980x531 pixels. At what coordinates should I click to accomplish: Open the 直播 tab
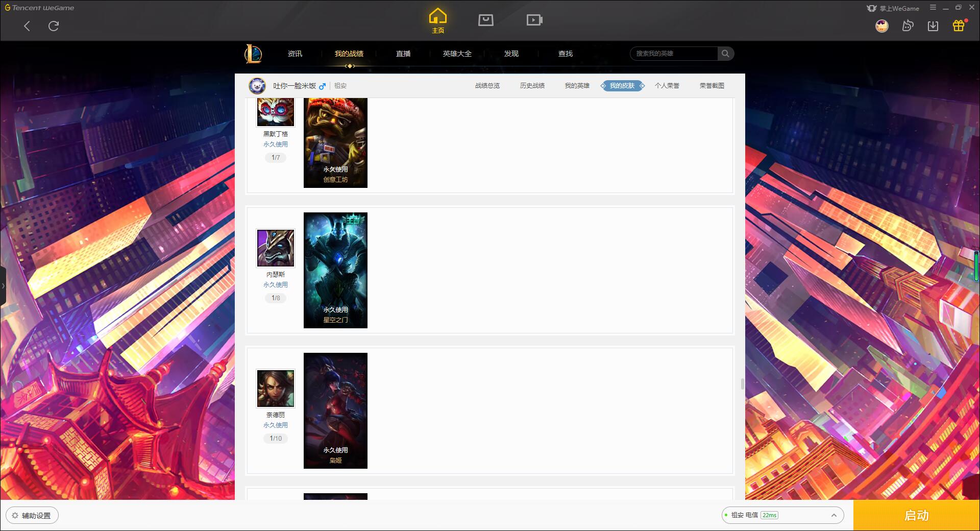click(403, 54)
